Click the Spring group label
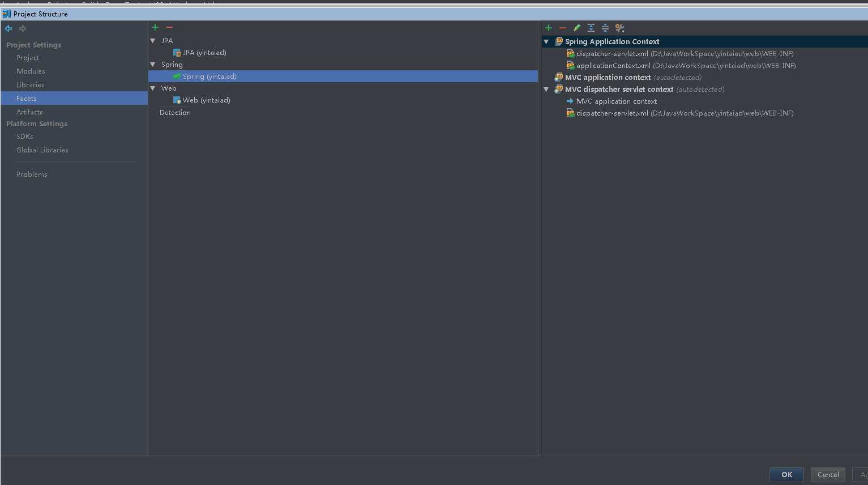Viewport: 868px width, 485px height. coord(172,65)
